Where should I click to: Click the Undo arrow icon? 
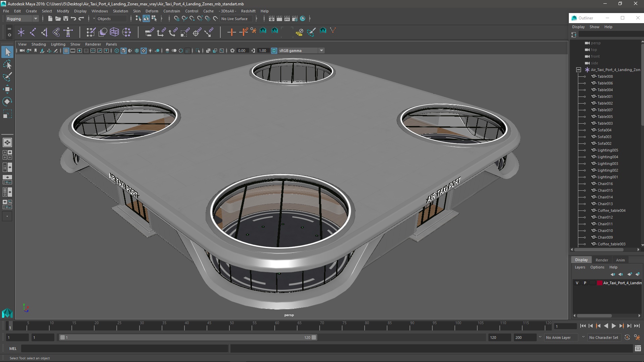pos(73,19)
